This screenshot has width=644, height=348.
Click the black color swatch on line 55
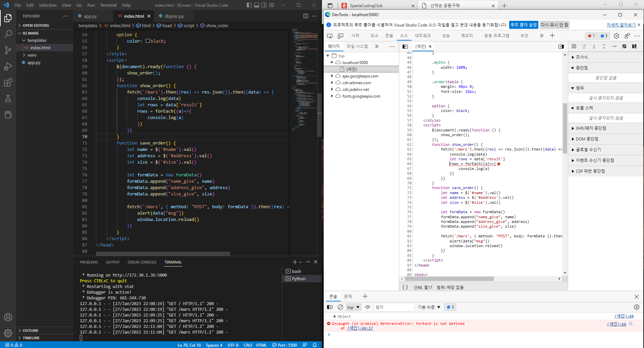(x=148, y=41)
